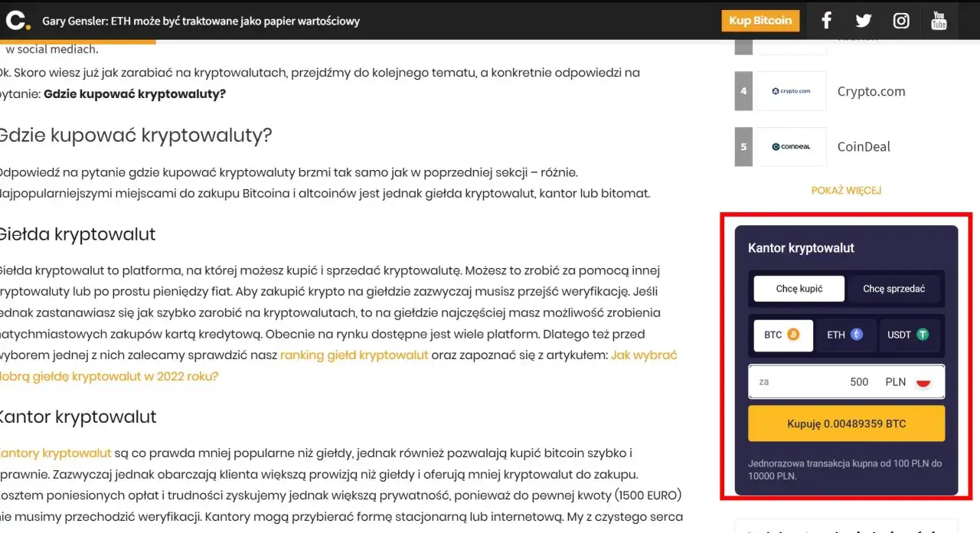This screenshot has height=533, width=980.
Task: Open the Instagram icon
Action: tap(901, 21)
